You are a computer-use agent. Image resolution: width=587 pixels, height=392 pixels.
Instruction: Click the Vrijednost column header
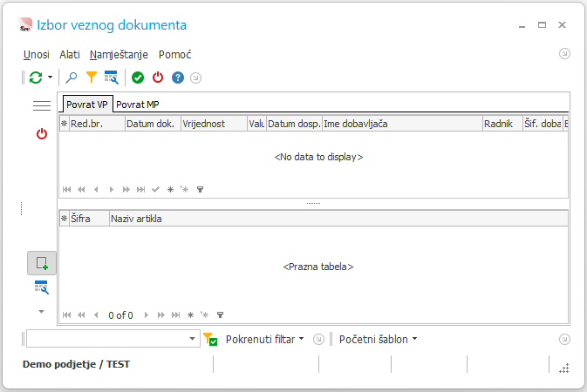click(x=214, y=124)
